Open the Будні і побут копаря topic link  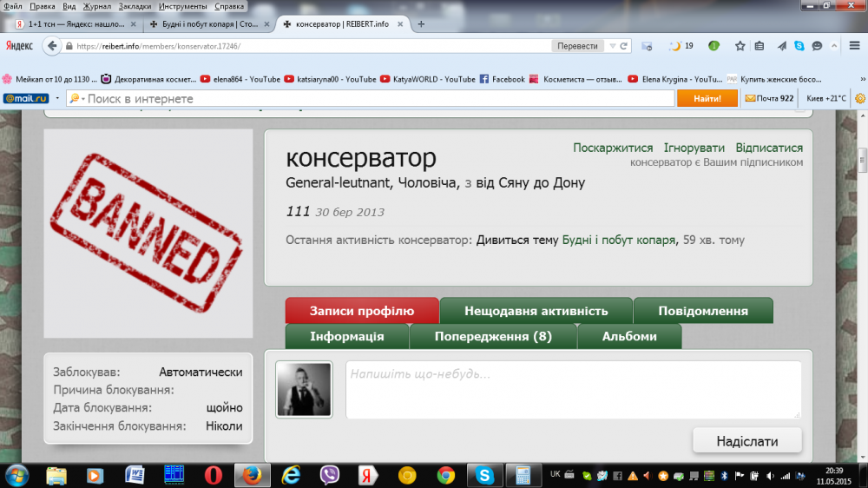618,240
